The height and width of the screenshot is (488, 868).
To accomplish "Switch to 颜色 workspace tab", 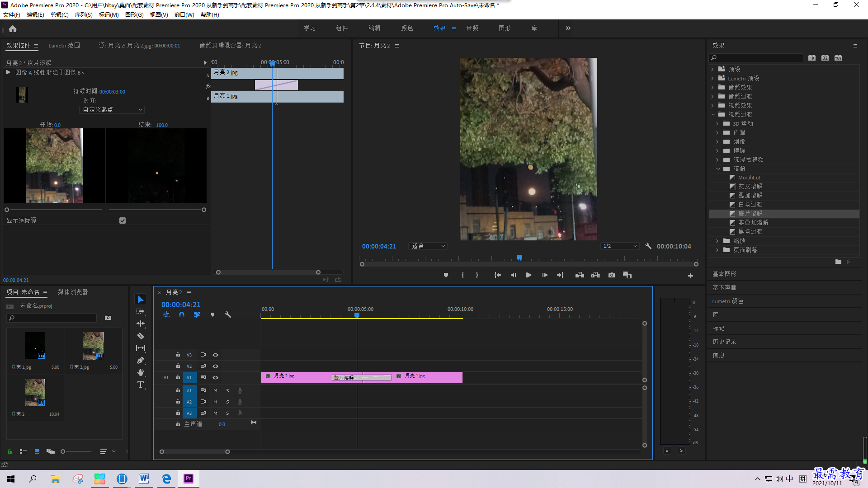I will pyautogui.click(x=407, y=28).
